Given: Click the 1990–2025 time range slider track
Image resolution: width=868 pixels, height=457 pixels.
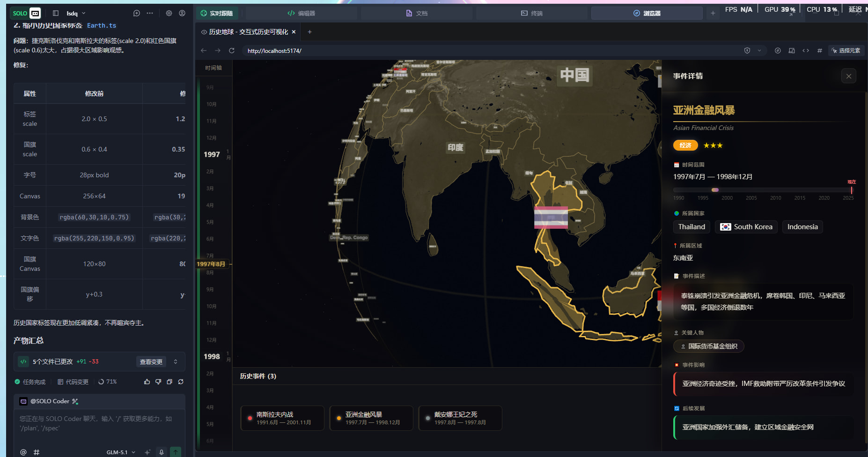Looking at the screenshot, I should click(762, 190).
